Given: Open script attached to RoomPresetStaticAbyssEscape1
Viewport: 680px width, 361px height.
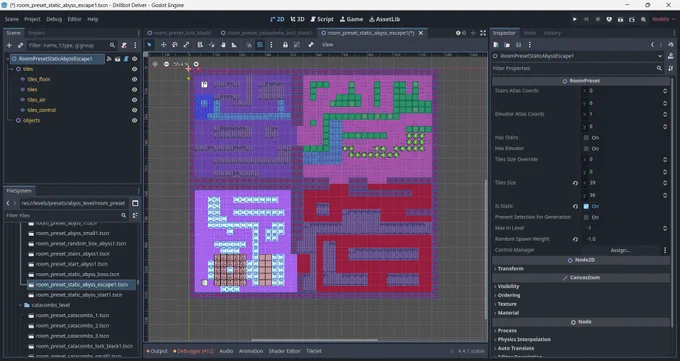Looking at the screenshot, I should tap(126, 59).
